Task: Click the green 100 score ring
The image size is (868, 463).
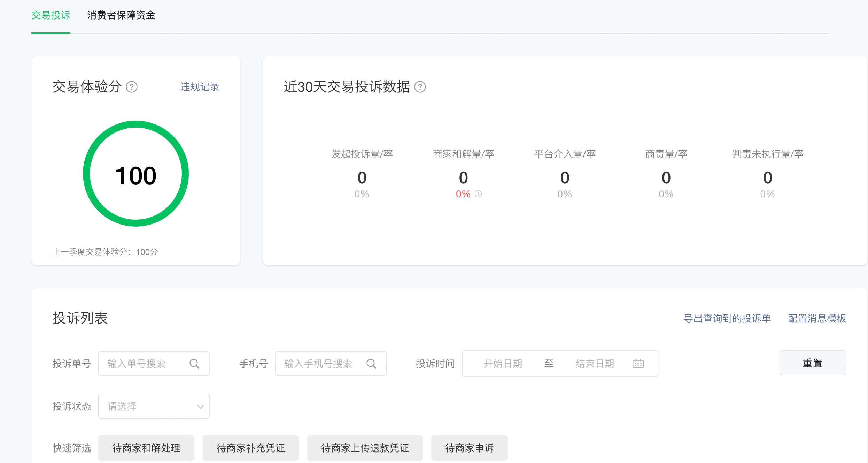Action: 136,174
